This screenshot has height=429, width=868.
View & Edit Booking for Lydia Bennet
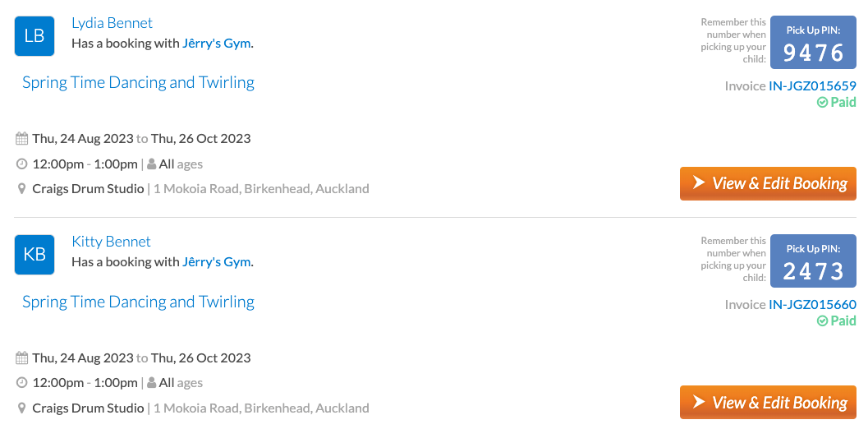pyautogui.click(x=768, y=183)
